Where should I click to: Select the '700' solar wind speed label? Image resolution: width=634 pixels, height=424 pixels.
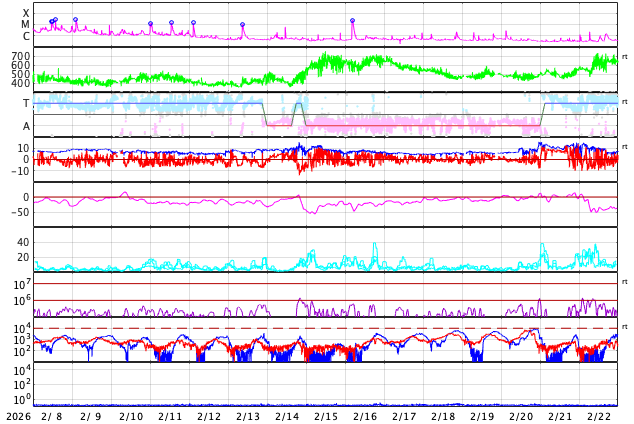(21, 56)
